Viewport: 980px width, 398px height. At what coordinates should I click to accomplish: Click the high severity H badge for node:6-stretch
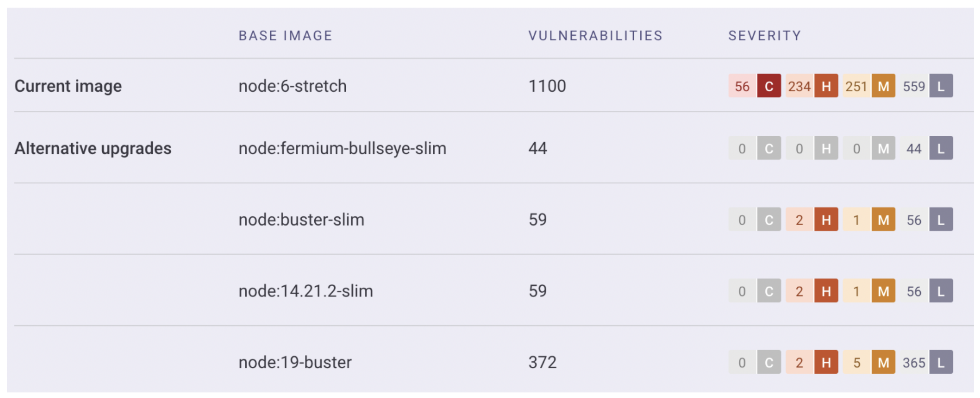point(826,86)
